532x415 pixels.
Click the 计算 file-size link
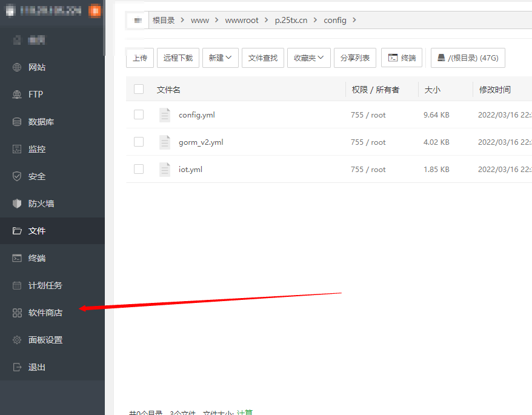coord(245,413)
